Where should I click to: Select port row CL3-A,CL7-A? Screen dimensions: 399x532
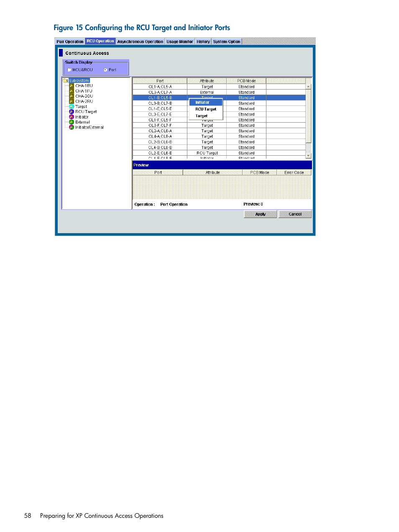tap(219, 92)
